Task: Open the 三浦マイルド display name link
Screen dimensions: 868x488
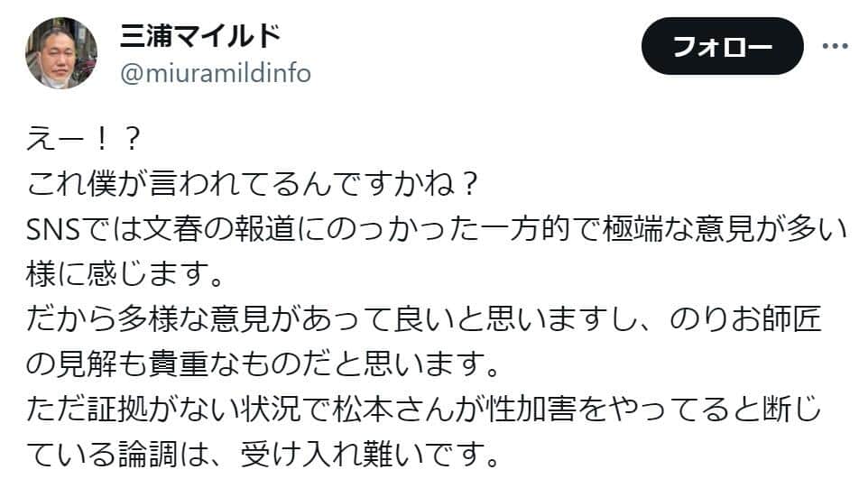Action: pyautogui.click(x=200, y=36)
